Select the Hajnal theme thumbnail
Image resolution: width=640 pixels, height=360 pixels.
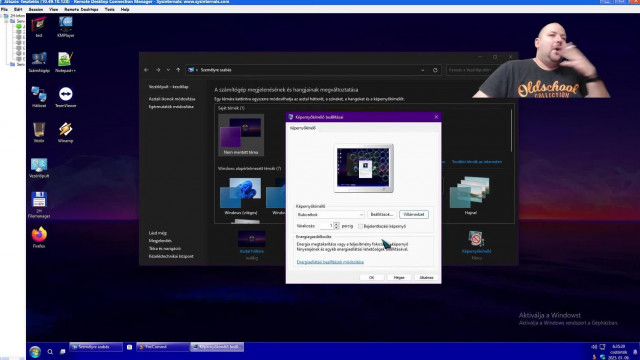tap(470, 196)
